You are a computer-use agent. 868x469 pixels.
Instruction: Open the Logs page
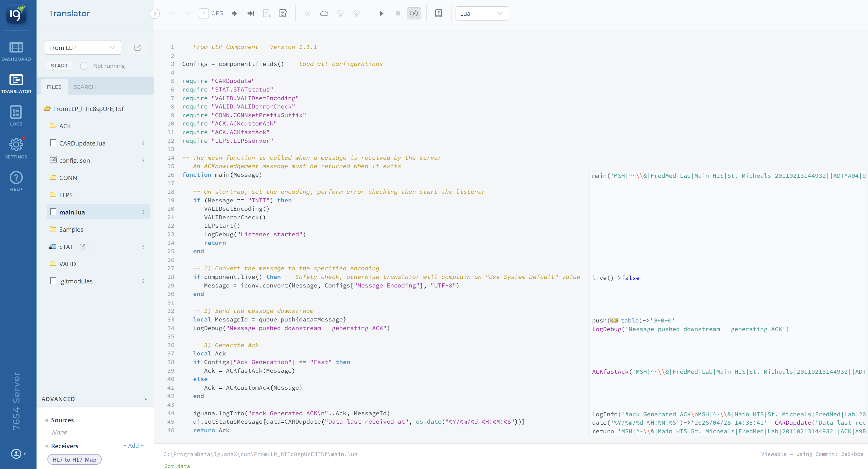point(16,116)
